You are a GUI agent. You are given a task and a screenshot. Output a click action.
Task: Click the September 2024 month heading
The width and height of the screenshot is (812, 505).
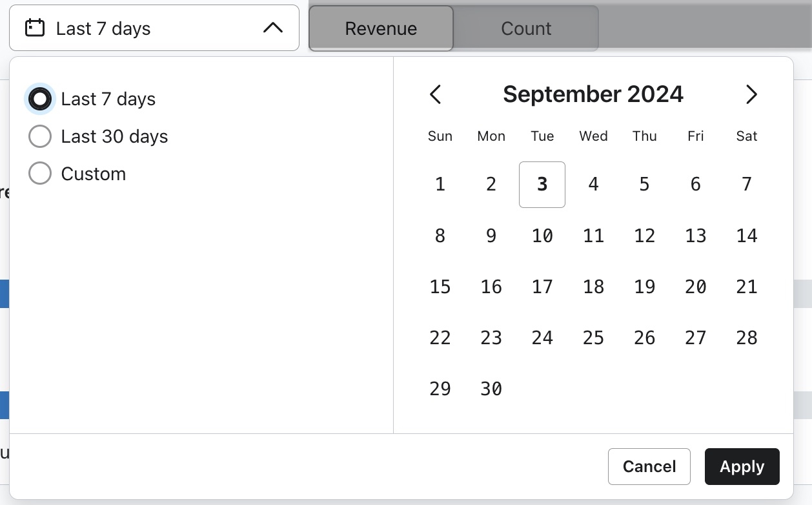[593, 94]
